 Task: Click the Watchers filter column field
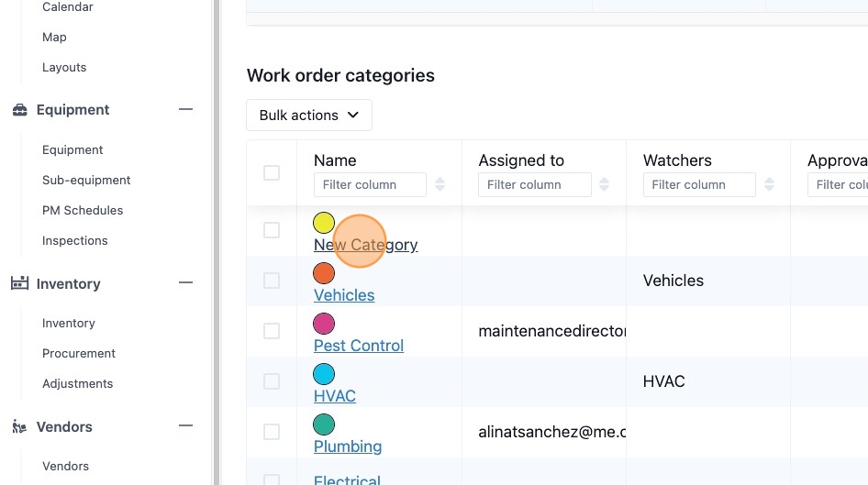point(699,184)
